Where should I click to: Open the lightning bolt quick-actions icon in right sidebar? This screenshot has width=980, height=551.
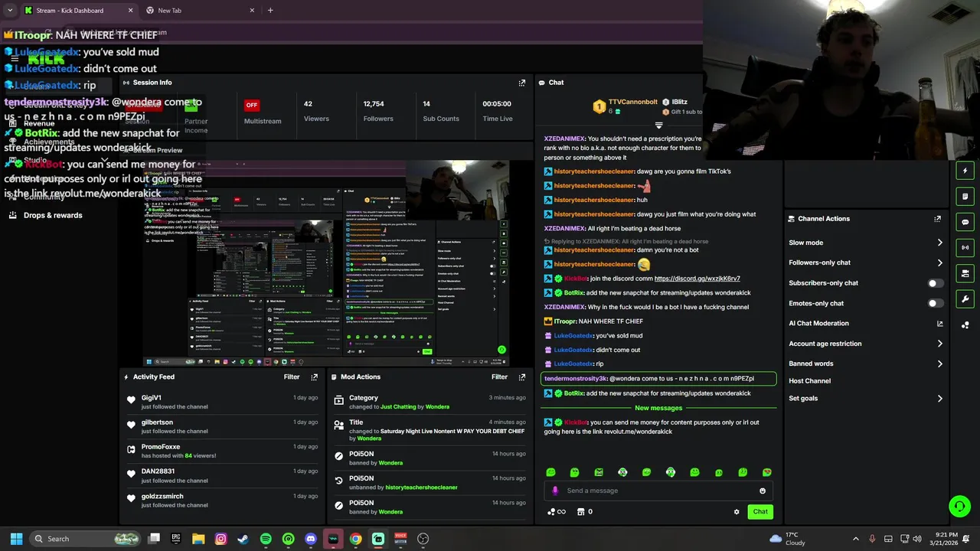tap(965, 171)
